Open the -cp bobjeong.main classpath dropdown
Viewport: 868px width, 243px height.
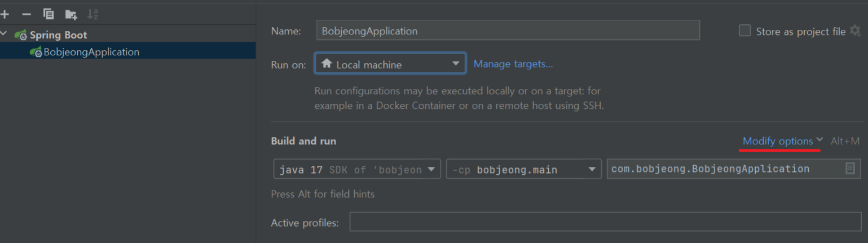click(523, 169)
